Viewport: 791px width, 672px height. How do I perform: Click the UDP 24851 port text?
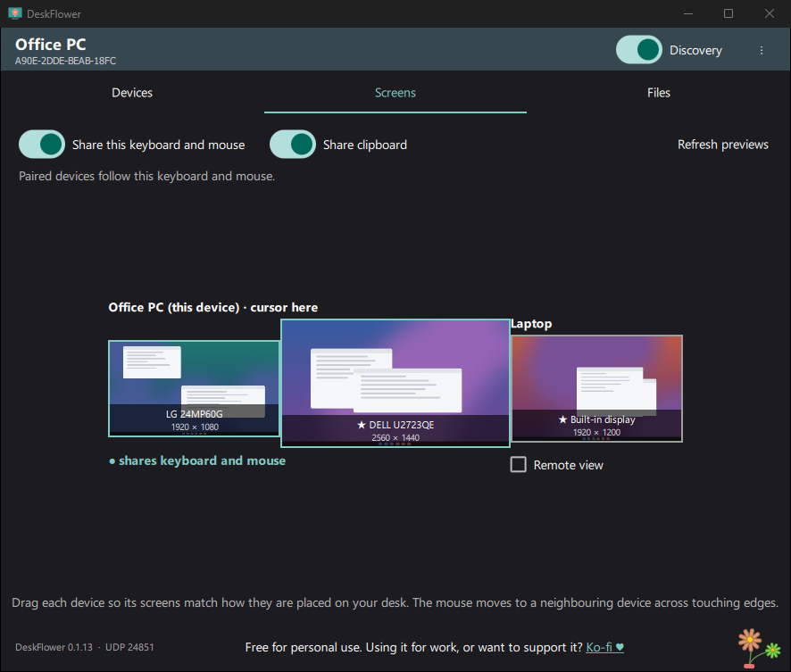click(129, 647)
